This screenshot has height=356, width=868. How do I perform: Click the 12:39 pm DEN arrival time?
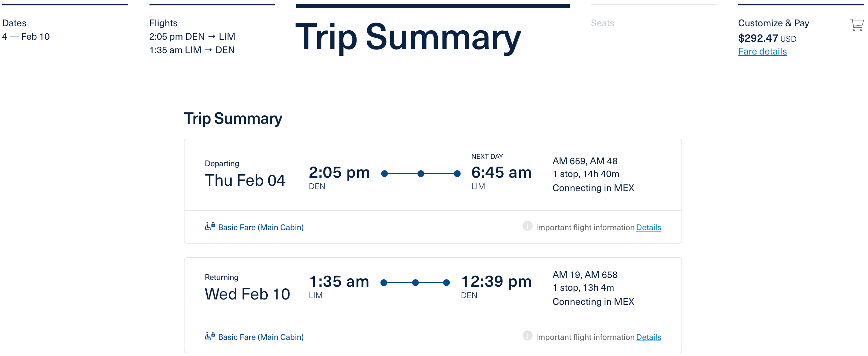coord(496,282)
